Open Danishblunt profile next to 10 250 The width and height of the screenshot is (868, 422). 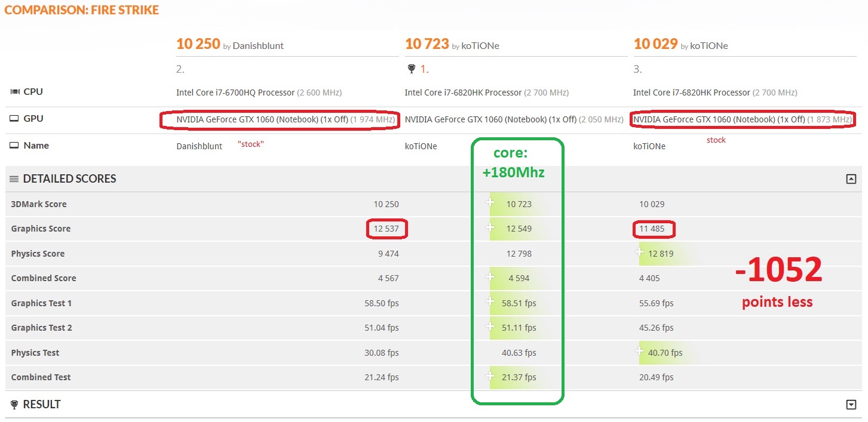(258, 46)
